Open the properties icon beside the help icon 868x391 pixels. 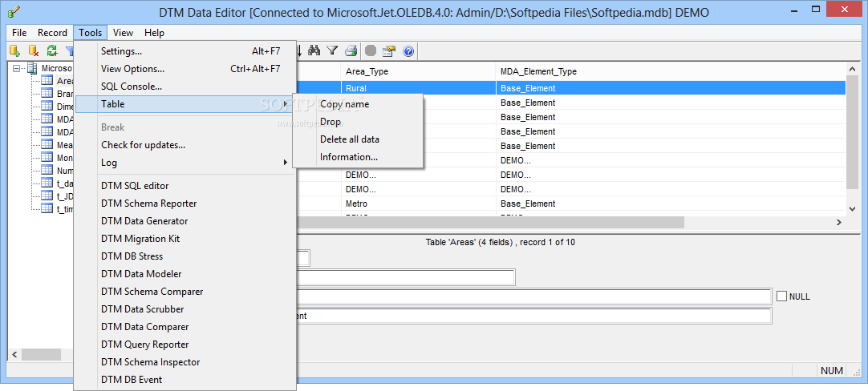coord(389,51)
